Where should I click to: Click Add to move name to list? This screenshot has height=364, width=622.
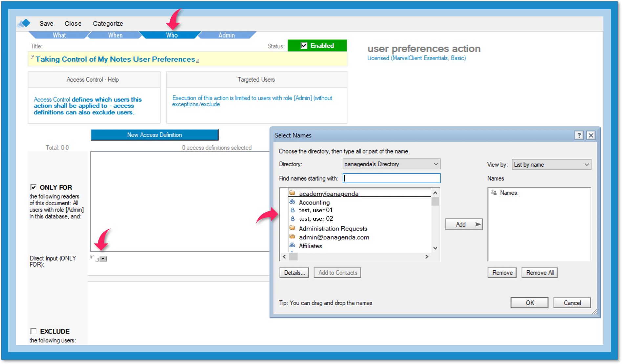point(463,224)
